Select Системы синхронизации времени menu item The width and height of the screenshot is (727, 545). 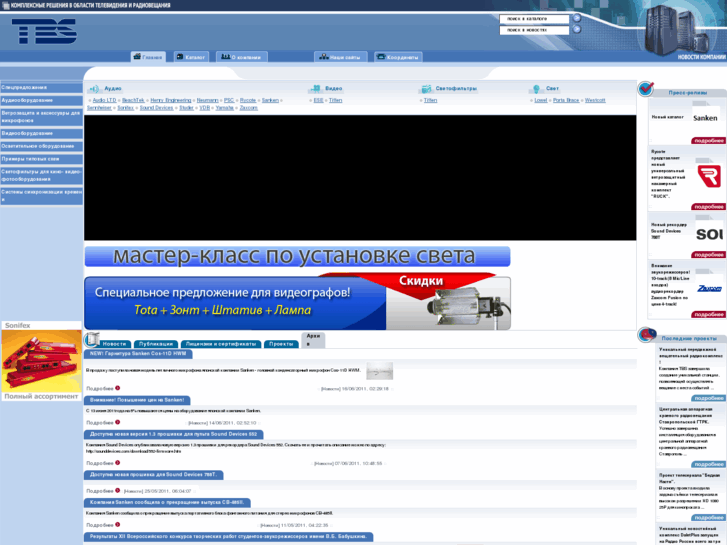pyautogui.click(x=41, y=196)
